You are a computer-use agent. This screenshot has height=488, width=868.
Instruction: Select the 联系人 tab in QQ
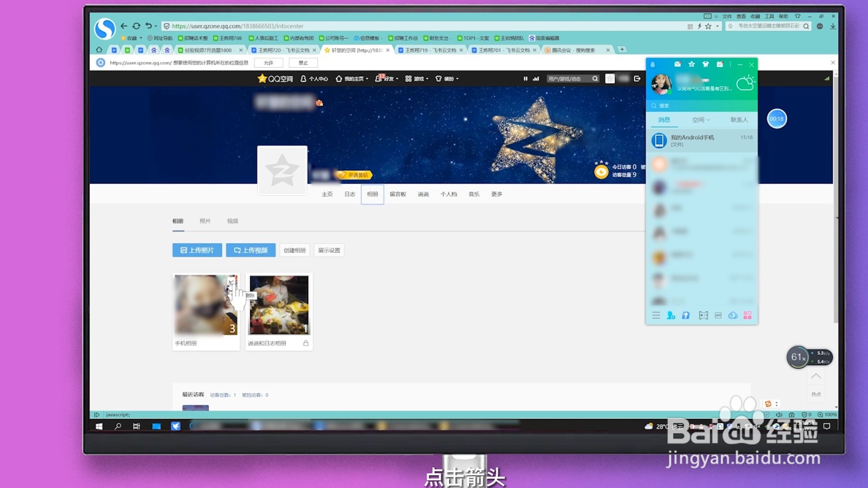pyautogui.click(x=739, y=120)
